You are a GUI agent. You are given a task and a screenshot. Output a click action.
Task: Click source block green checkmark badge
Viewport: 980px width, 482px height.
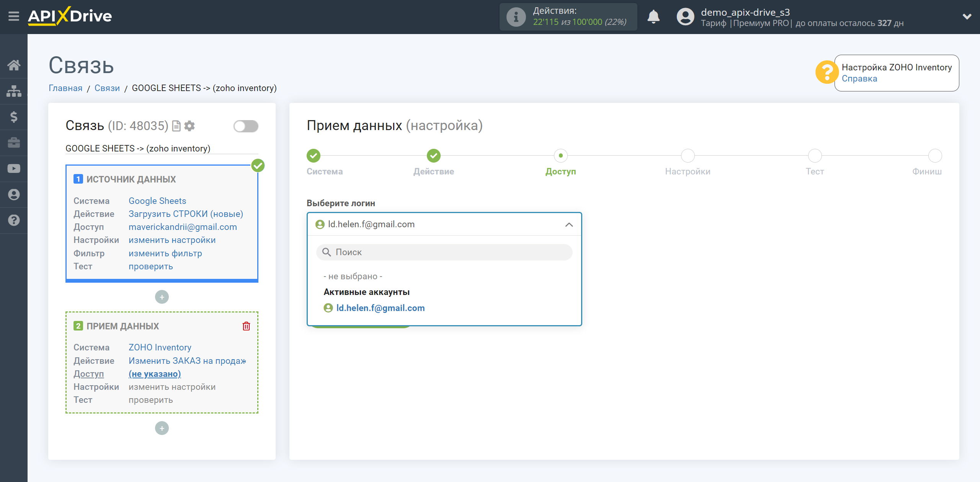click(x=258, y=166)
